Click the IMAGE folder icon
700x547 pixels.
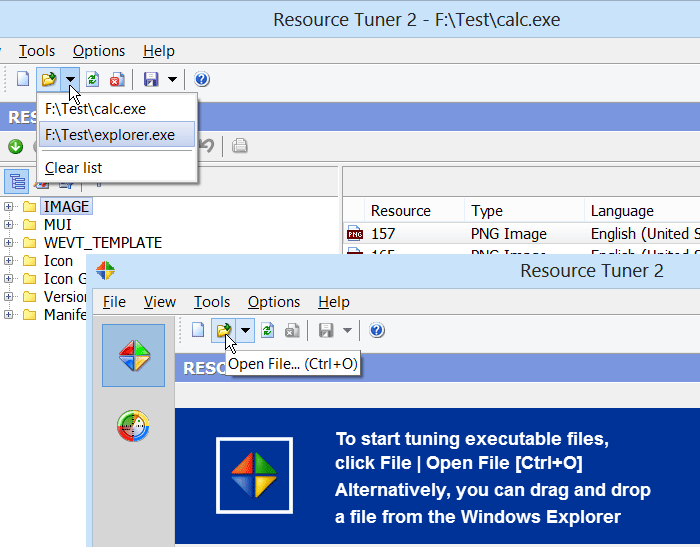[29, 207]
